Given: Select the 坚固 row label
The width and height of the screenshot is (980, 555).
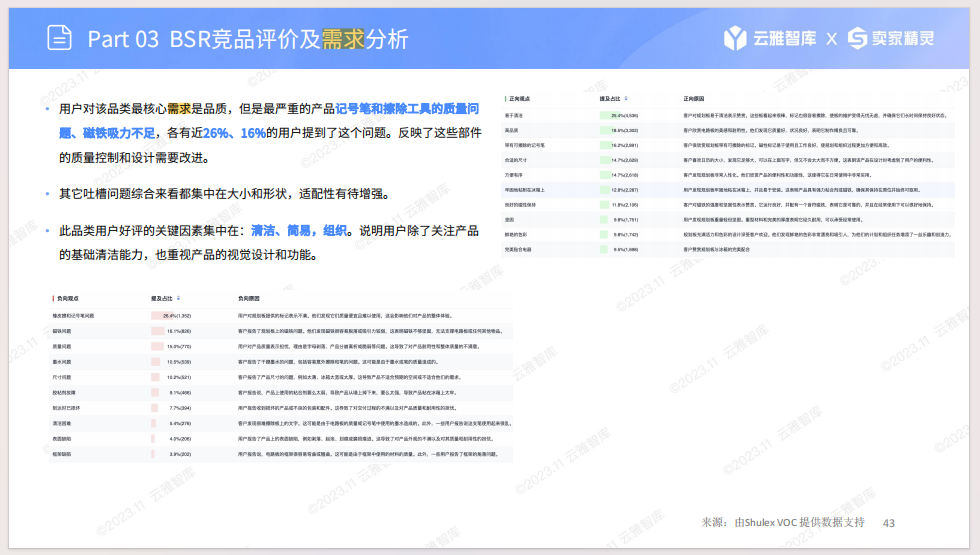Looking at the screenshot, I should (509, 219).
